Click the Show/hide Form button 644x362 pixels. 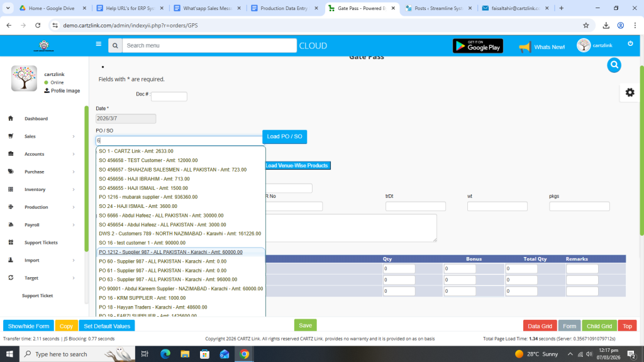28,326
